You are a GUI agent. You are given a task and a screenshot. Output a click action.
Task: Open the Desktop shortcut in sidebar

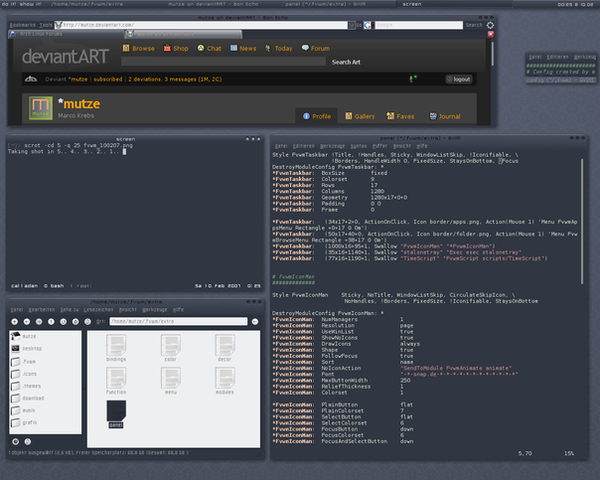[27, 348]
